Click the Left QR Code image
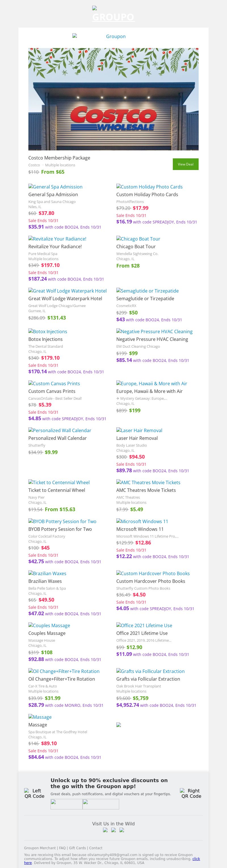Screen dimensions: 227x868 coord(34,794)
